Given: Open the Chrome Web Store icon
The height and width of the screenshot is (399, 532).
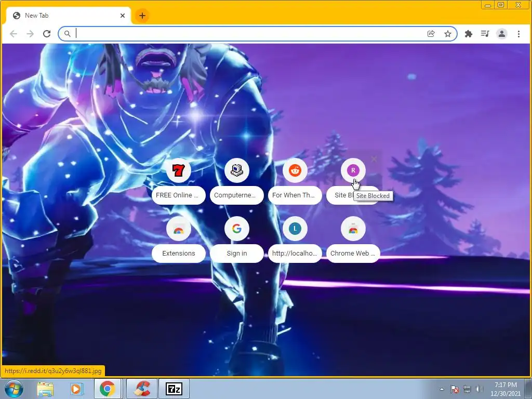Looking at the screenshot, I should 353,229.
